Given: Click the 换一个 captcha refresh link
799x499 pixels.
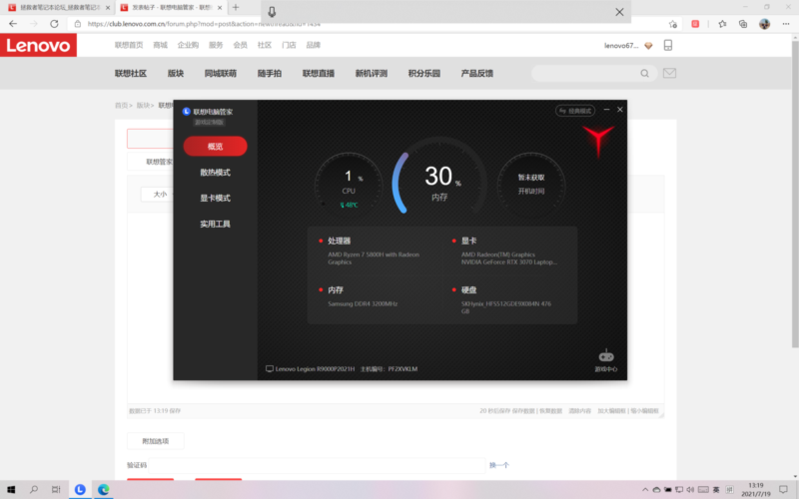Looking at the screenshot, I should point(499,465).
